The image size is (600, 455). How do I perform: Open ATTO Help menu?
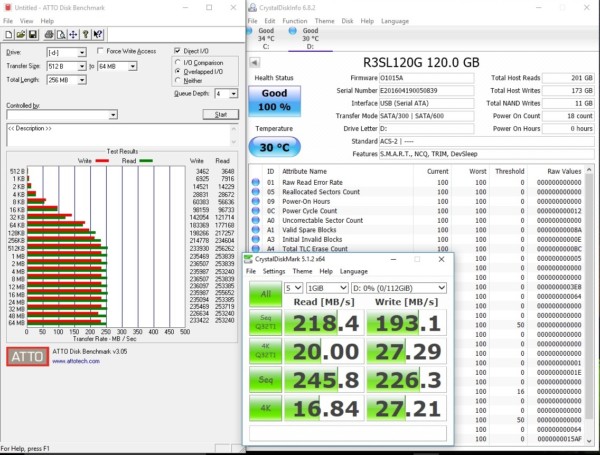47,21
